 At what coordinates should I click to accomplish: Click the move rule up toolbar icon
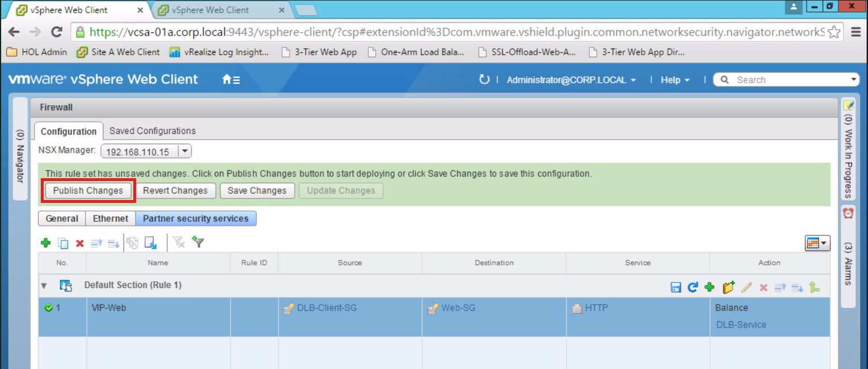click(97, 243)
